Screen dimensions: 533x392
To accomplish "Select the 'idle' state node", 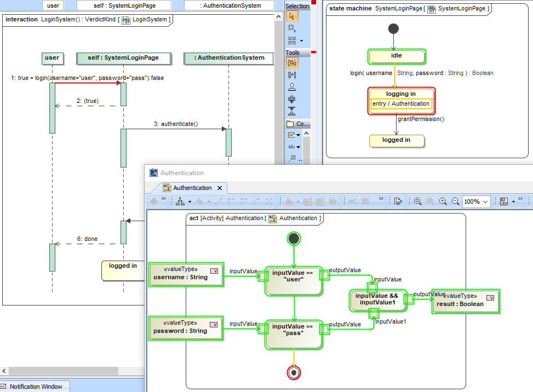I will [x=397, y=56].
